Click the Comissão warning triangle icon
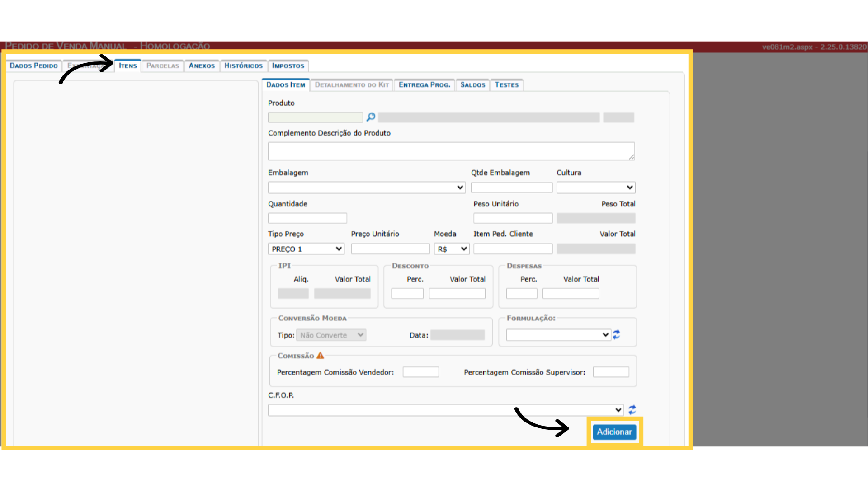This screenshot has height=488, width=868. pos(320,356)
